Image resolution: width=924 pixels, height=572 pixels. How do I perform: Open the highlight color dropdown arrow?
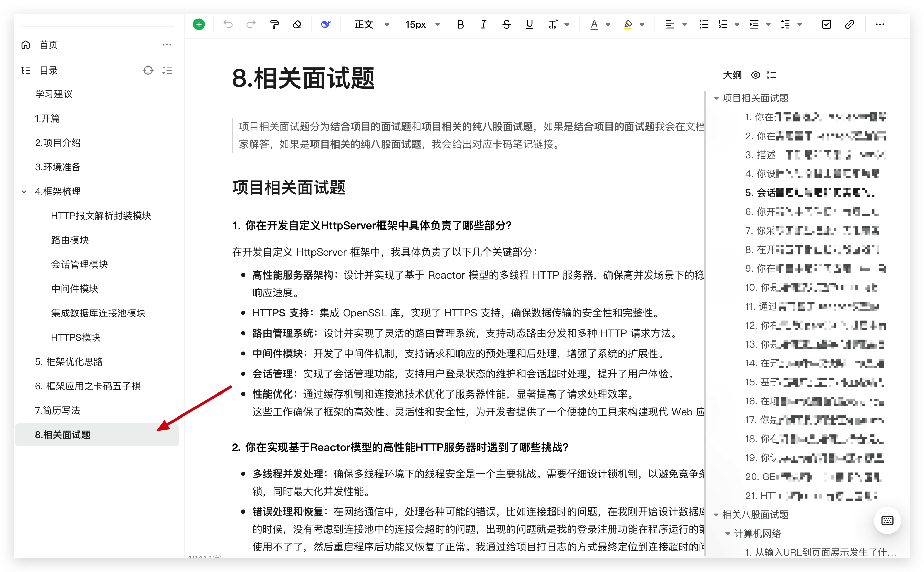642,25
